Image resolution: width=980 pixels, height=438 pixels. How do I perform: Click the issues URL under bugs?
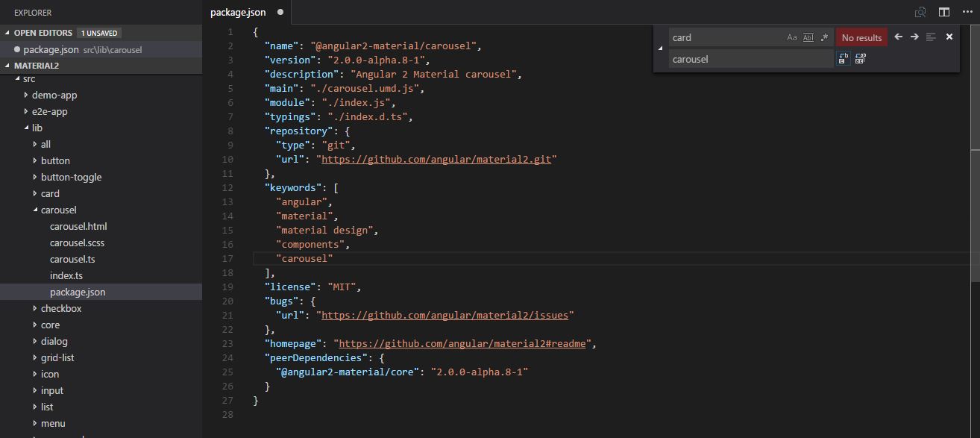[x=445, y=315]
